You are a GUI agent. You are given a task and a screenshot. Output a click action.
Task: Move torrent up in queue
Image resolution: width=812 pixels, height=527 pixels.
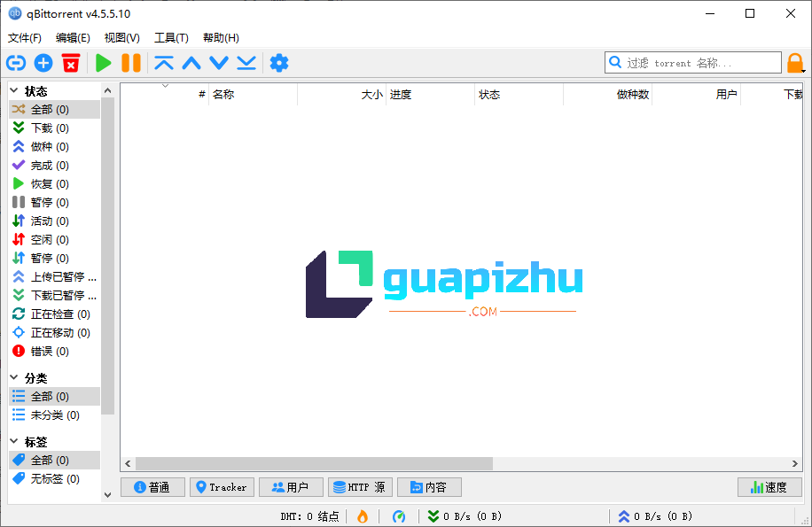[x=191, y=63]
